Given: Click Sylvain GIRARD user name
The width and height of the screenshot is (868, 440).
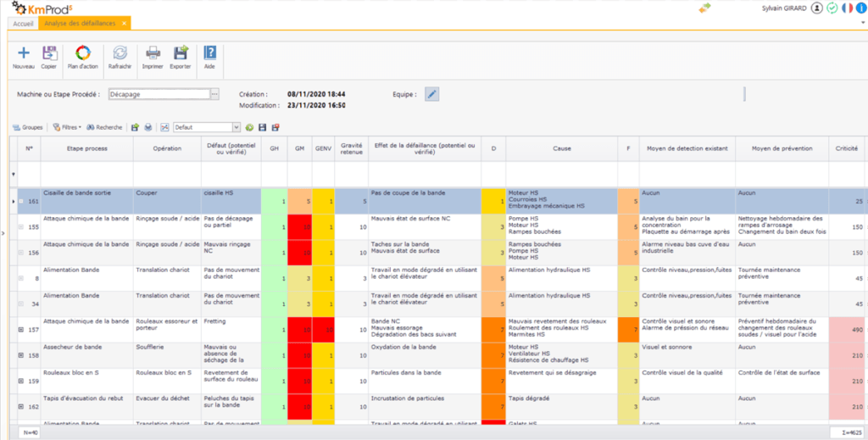Looking at the screenshot, I should click(784, 8).
